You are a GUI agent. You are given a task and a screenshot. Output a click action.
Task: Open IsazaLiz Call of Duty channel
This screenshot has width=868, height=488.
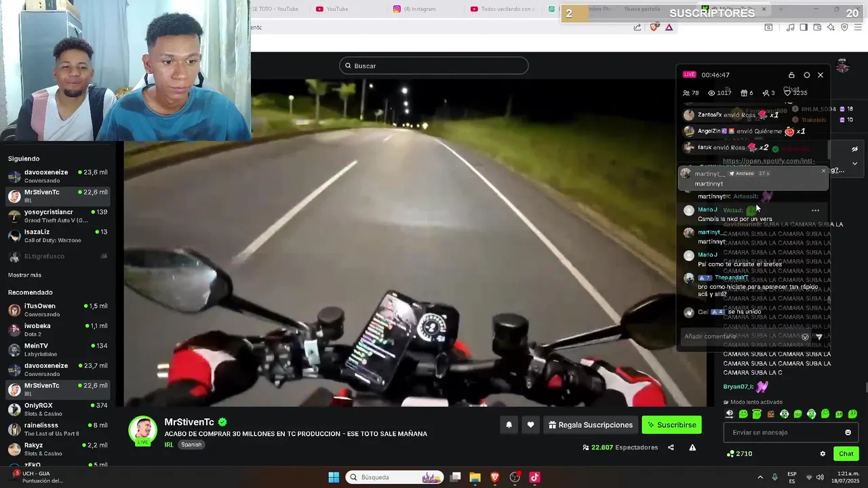click(58, 236)
